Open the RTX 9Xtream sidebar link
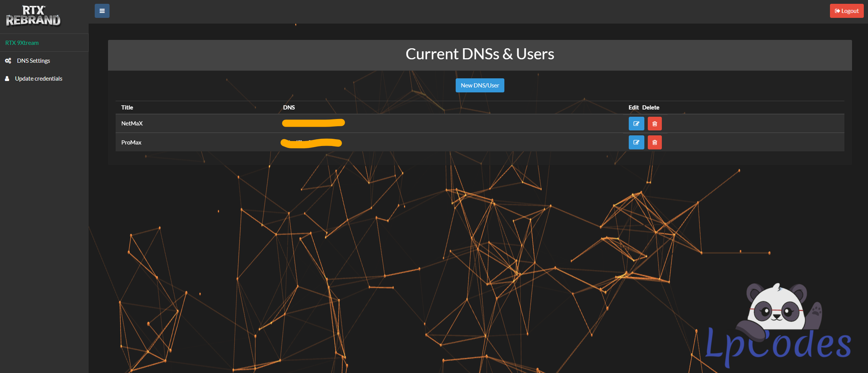The image size is (868, 373). click(22, 43)
